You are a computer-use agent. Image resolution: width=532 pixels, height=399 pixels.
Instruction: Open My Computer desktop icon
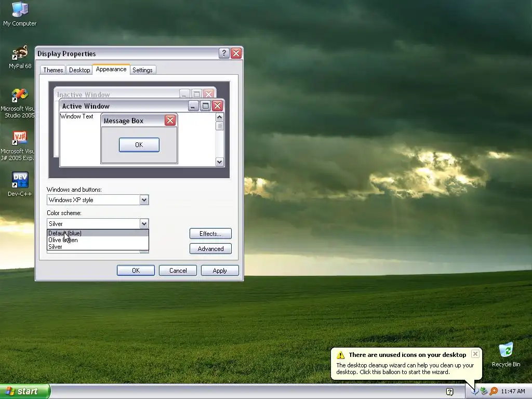[x=20, y=14]
